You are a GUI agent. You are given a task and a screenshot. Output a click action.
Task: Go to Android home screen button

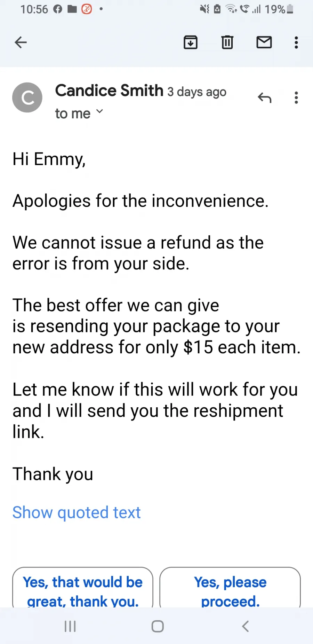(x=158, y=626)
